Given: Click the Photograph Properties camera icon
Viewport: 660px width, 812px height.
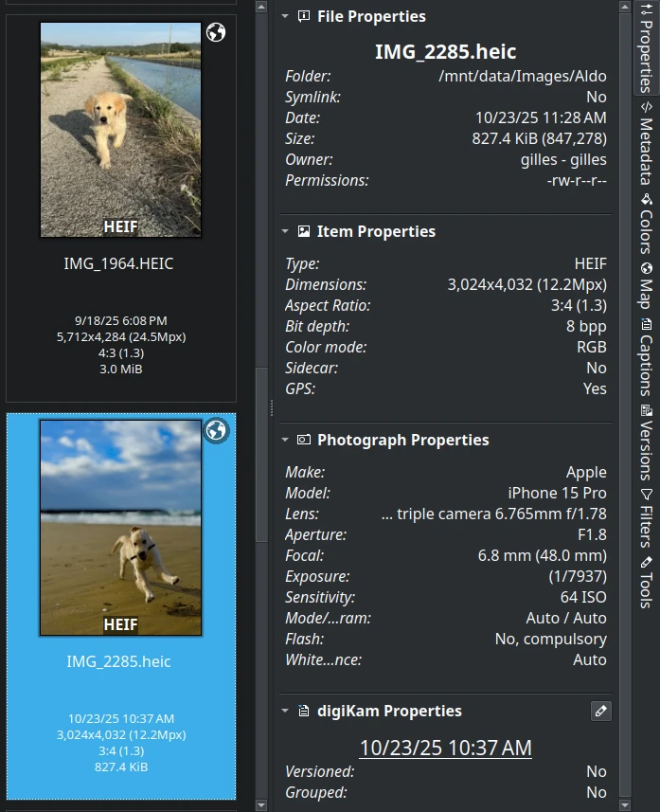Looking at the screenshot, I should [x=304, y=440].
